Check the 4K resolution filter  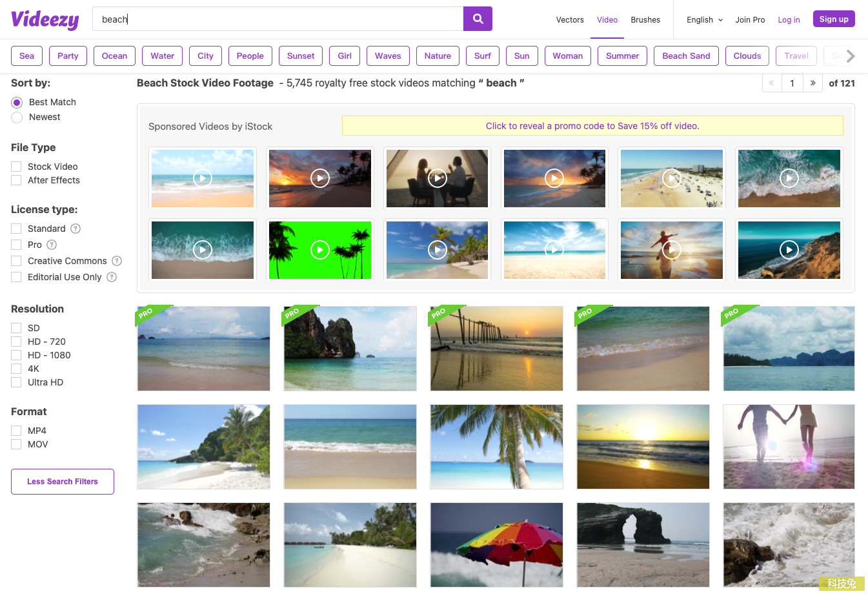click(x=16, y=369)
